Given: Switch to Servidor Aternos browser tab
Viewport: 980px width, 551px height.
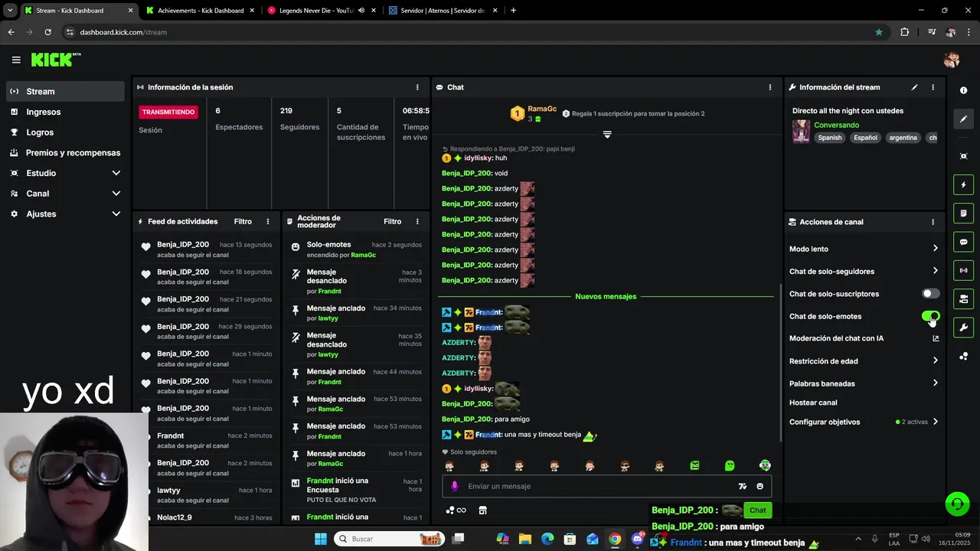Looking at the screenshot, I should coord(442,11).
